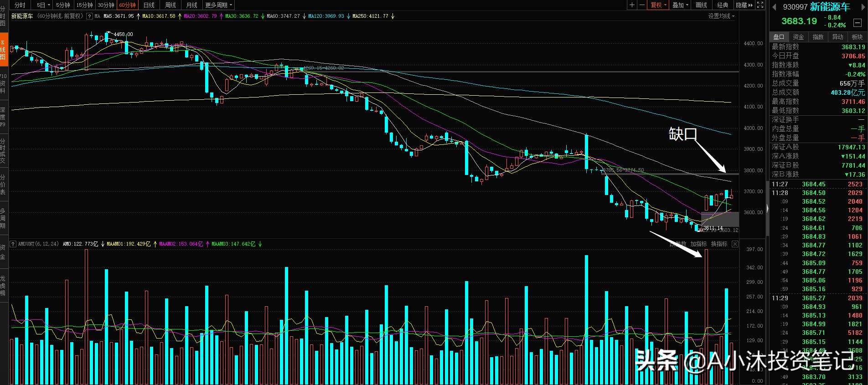The image size is (868, 385).
Task: Click the question mark help icon beside 前复权
Action: (89, 16)
